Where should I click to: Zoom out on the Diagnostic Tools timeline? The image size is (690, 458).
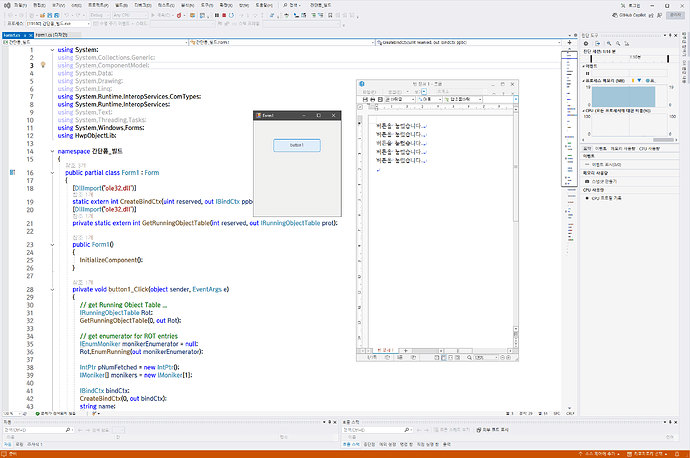tap(618, 44)
